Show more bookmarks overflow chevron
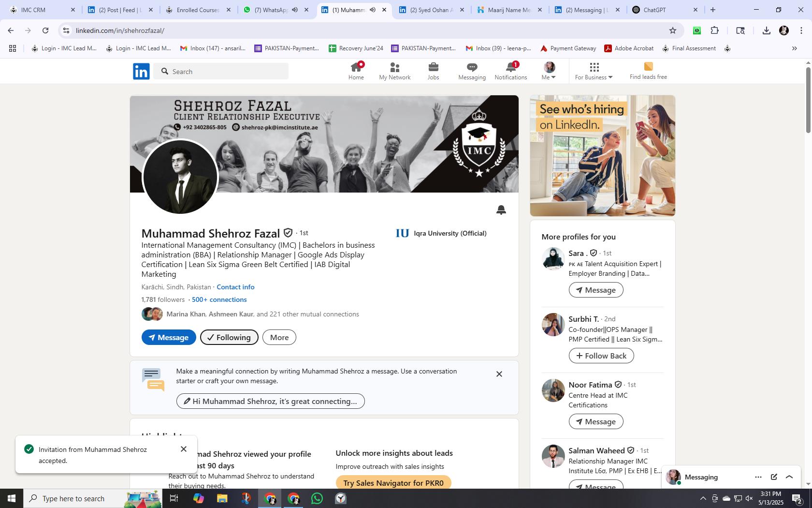812x508 pixels. coord(794,48)
